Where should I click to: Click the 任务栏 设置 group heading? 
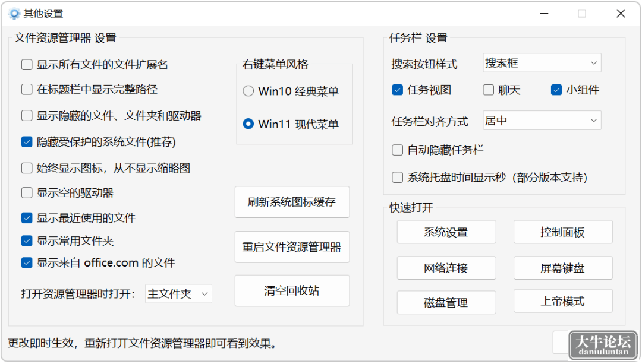(418, 38)
